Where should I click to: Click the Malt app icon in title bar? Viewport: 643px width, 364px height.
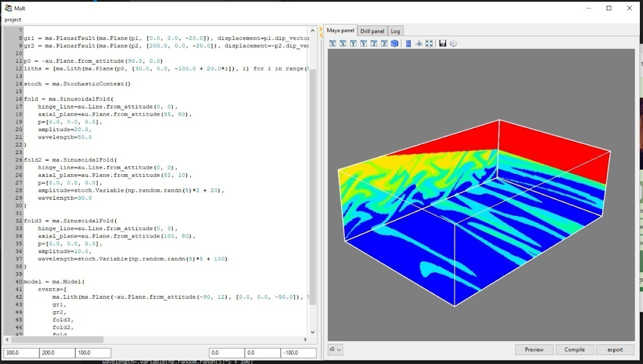pyautogui.click(x=8, y=8)
